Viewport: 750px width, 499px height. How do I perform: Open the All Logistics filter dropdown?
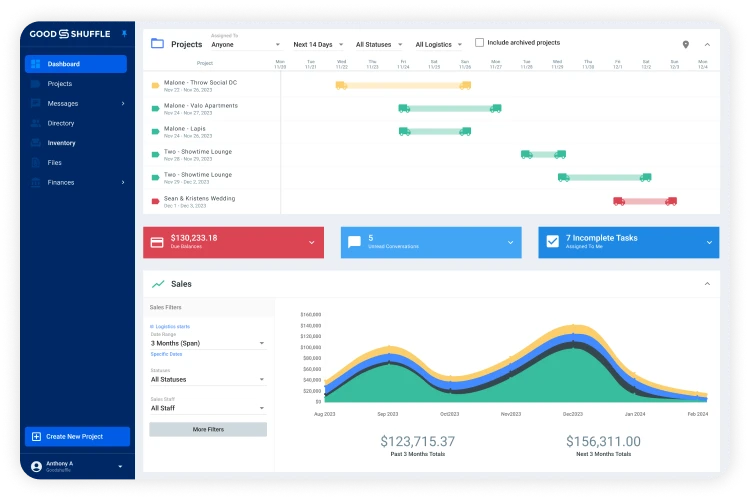click(x=438, y=45)
